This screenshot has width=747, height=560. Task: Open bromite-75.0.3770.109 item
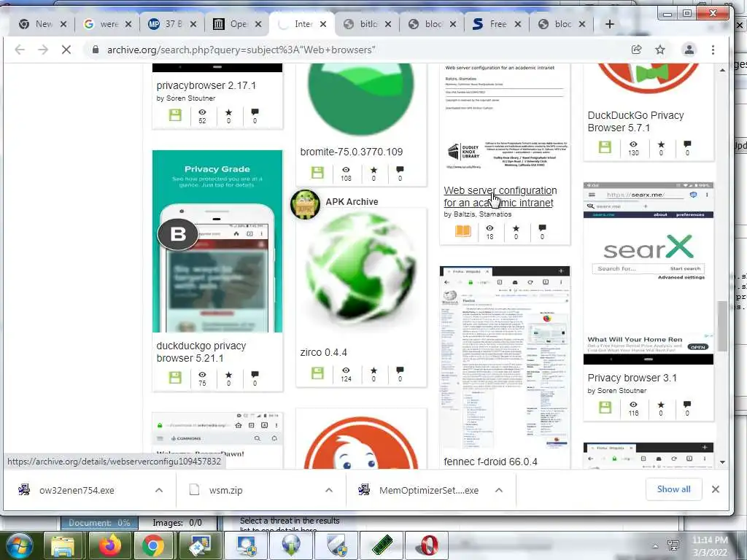(x=351, y=152)
